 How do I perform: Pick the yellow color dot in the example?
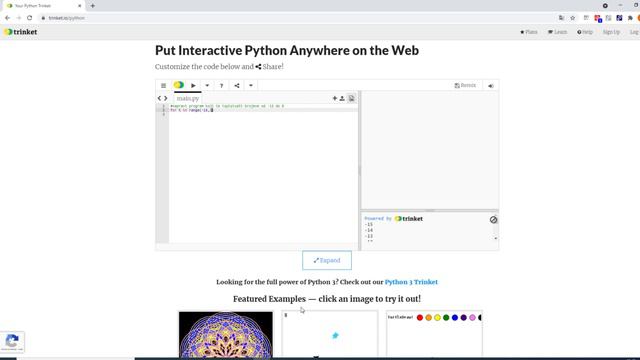pyautogui.click(x=437, y=318)
